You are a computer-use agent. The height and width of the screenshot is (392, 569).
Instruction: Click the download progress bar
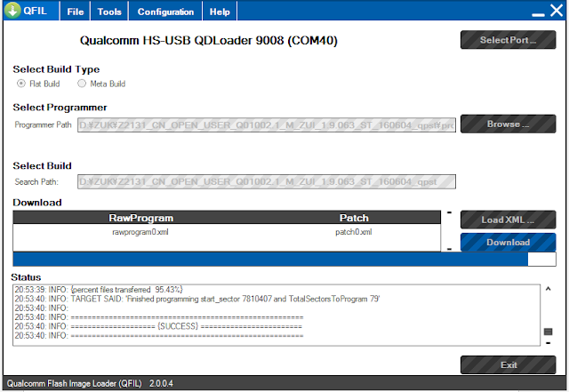(x=284, y=260)
